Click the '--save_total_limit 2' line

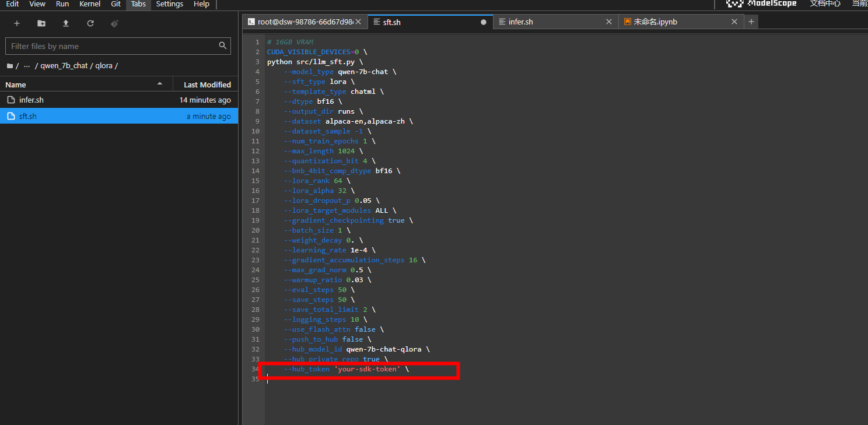click(330, 310)
